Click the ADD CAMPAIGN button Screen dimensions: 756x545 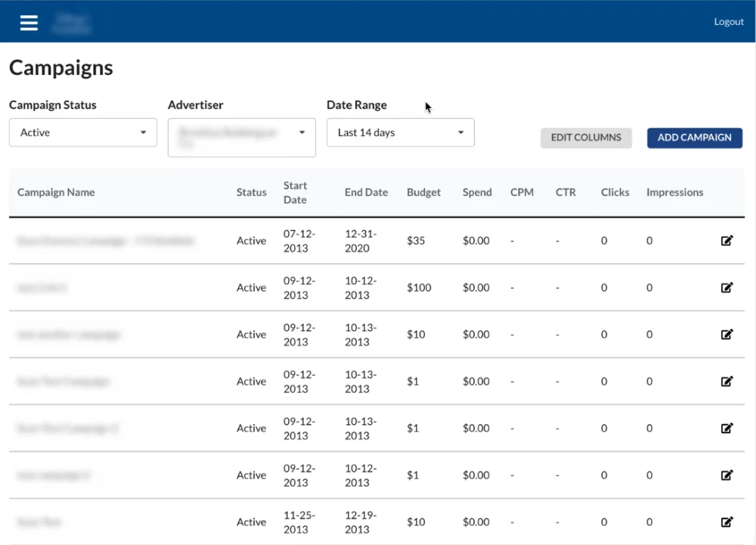[x=694, y=138]
